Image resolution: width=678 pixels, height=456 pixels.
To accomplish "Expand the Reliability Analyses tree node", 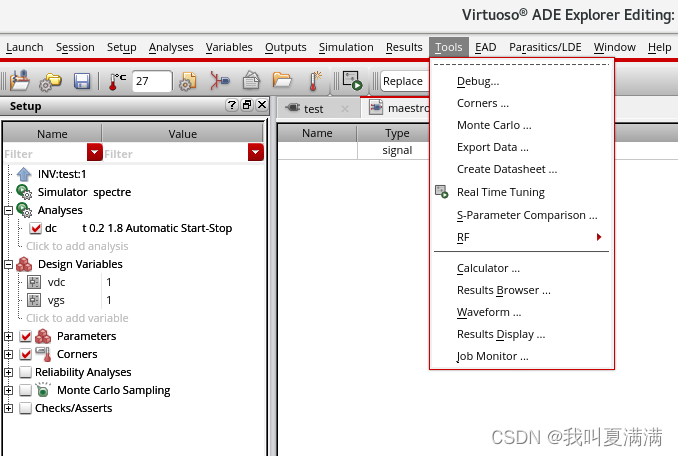I will pyautogui.click(x=8, y=372).
